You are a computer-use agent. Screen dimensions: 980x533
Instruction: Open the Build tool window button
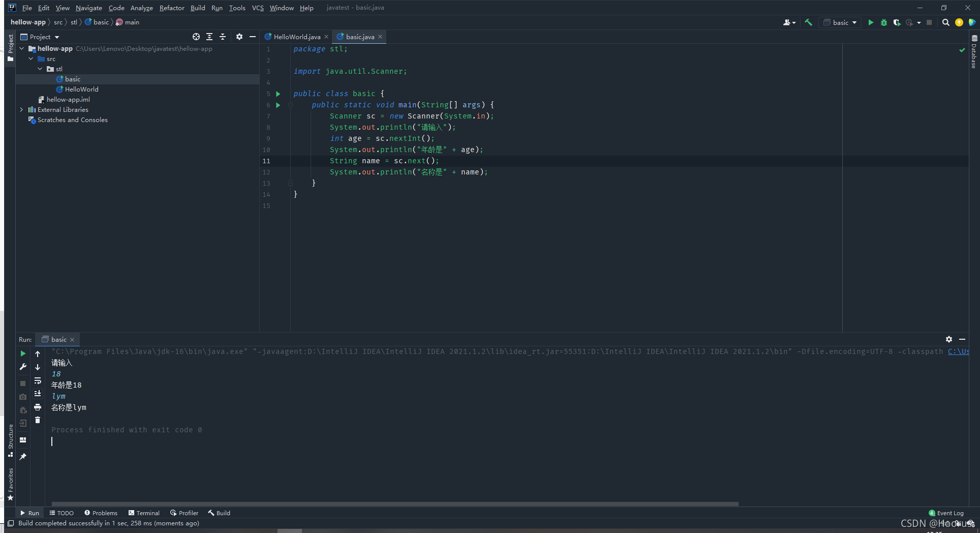(x=219, y=513)
